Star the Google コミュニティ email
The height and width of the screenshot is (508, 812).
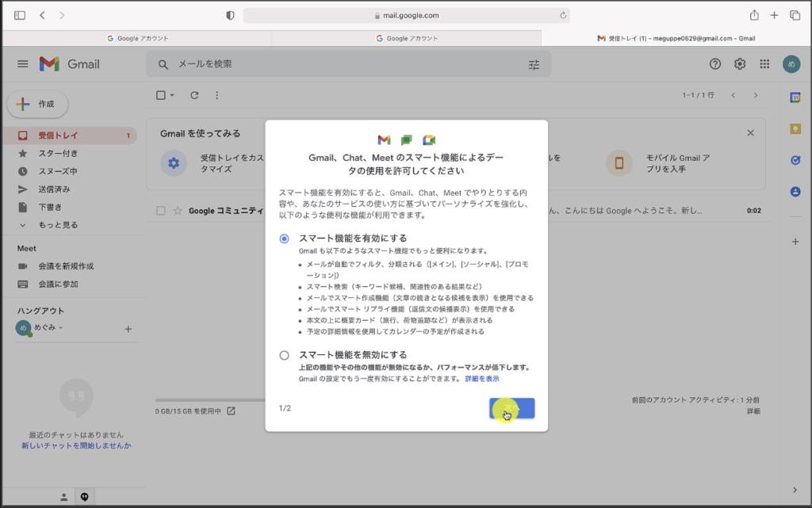tap(178, 211)
